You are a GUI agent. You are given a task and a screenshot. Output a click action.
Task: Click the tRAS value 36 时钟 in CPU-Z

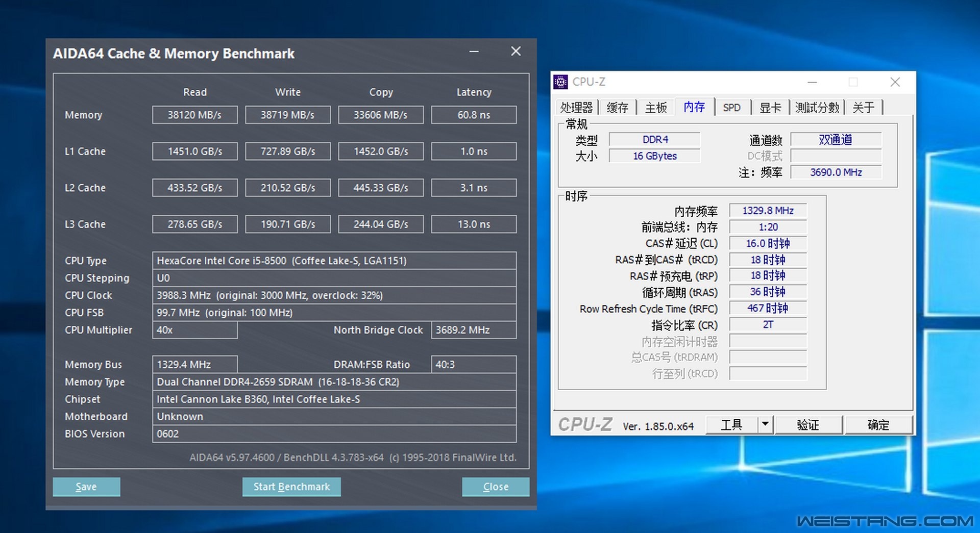pyautogui.click(x=768, y=292)
